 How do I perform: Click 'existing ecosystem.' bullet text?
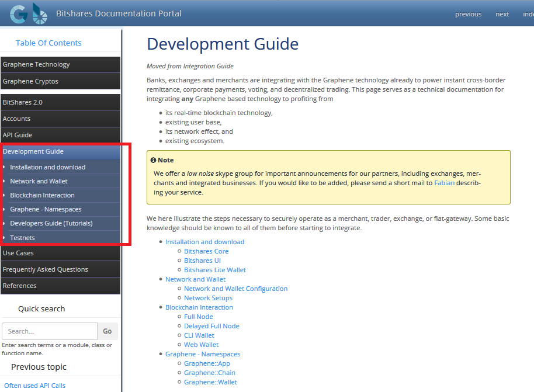point(195,141)
